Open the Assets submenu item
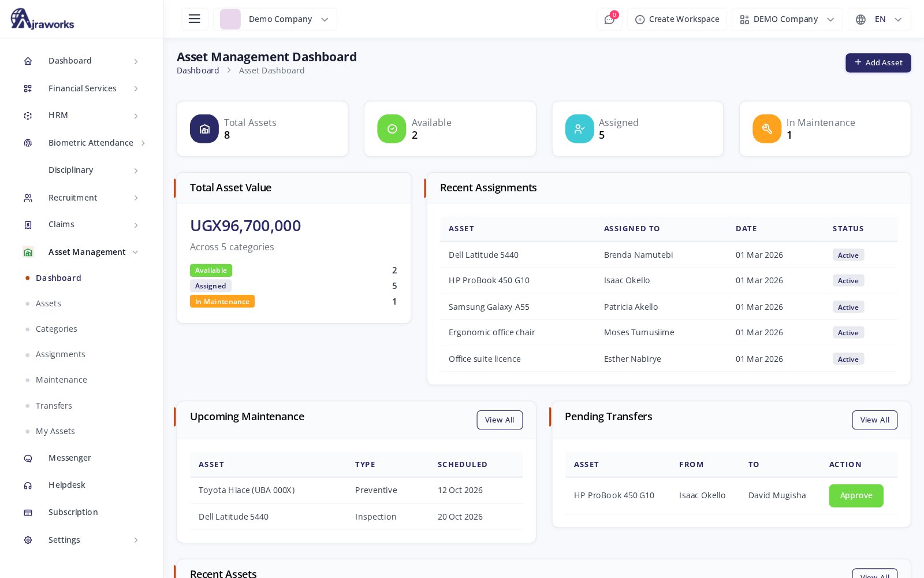Viewport: 924px width, 578px height. pyautogui.click(x=49, y=303)
